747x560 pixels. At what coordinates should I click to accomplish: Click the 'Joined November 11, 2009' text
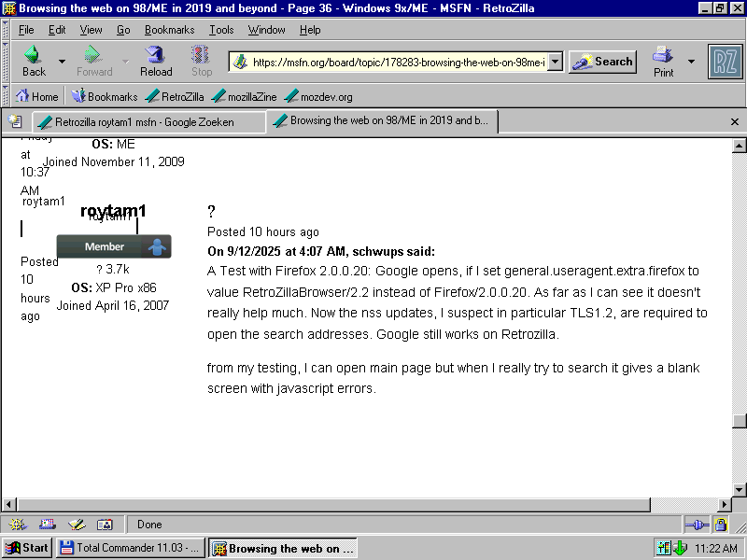click(x=113, y=161)
